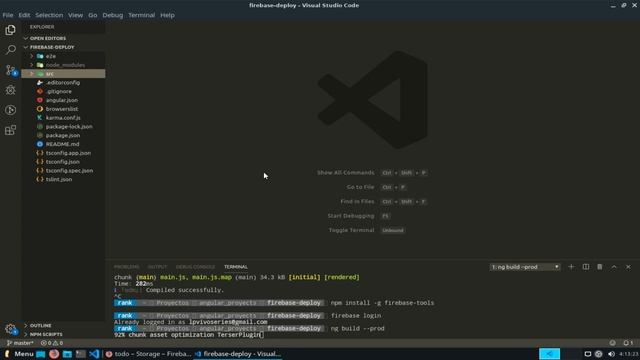Click the terminal input area
Image resolution: width=640 pixels, height=360 pixels.
click(x=372, y=306)
